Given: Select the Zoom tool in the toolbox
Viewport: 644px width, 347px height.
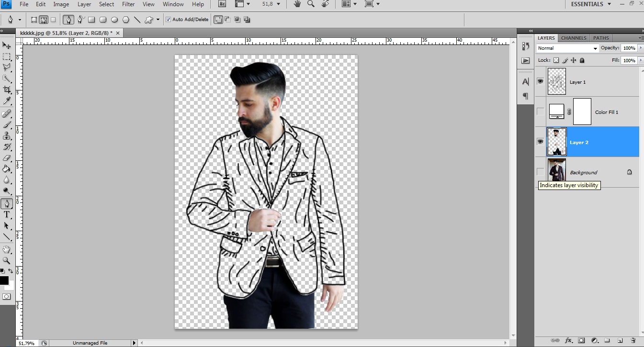Looking at the screenshot, I should coord(7,261).
